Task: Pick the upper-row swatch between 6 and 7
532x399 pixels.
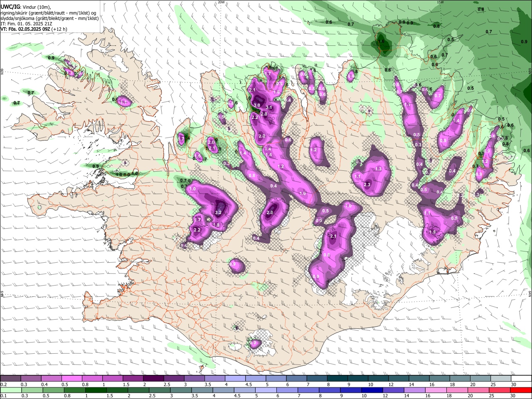Action: click(x=297, y=378)
